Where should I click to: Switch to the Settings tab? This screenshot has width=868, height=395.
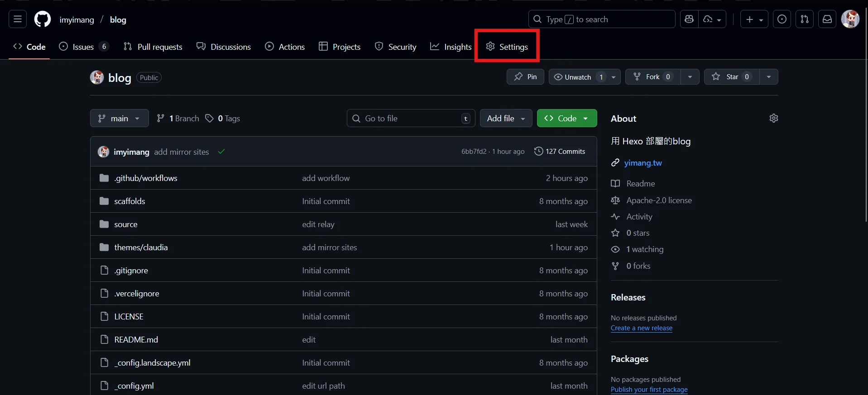(x=507, y=47)
